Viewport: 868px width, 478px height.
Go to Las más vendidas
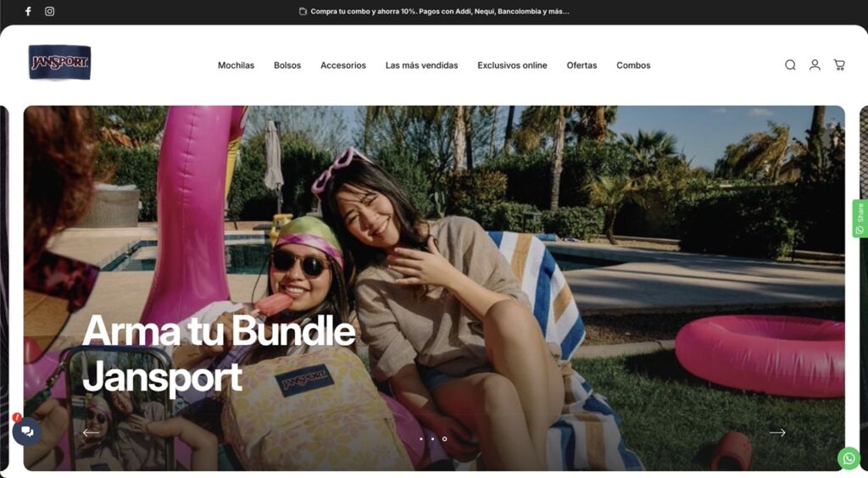422,65
